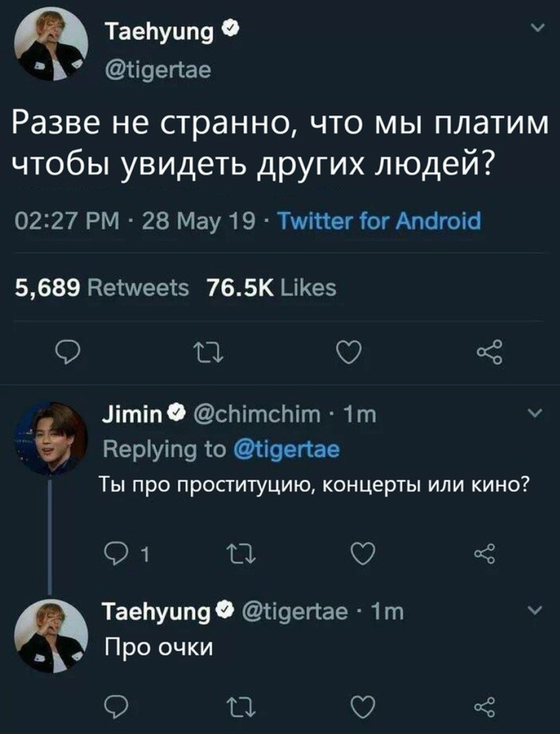Open the options menu on Taehyung's tweet
The height and width of the screenshot is (734, 560).
pyautogui.click(x=538, y=26)
